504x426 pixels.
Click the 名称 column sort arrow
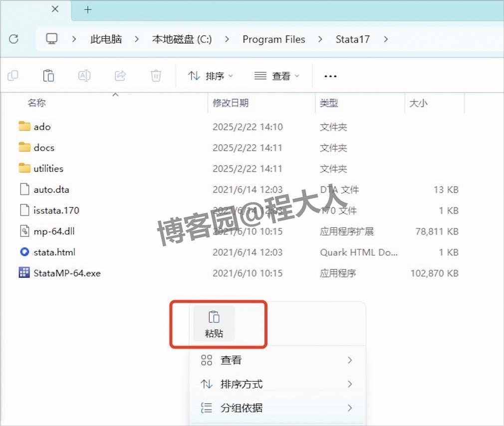(115, 94)
